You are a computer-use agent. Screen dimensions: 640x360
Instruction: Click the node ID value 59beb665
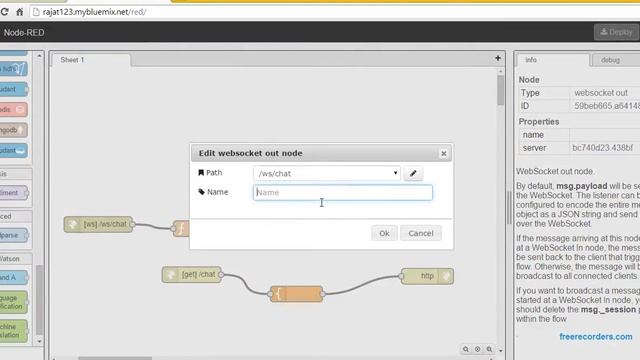pyautogui.click(x=607, y=106)
